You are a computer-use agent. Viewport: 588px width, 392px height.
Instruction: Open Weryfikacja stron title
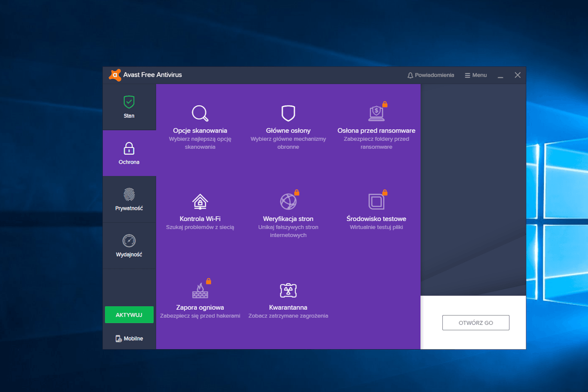tap(288, 219)
